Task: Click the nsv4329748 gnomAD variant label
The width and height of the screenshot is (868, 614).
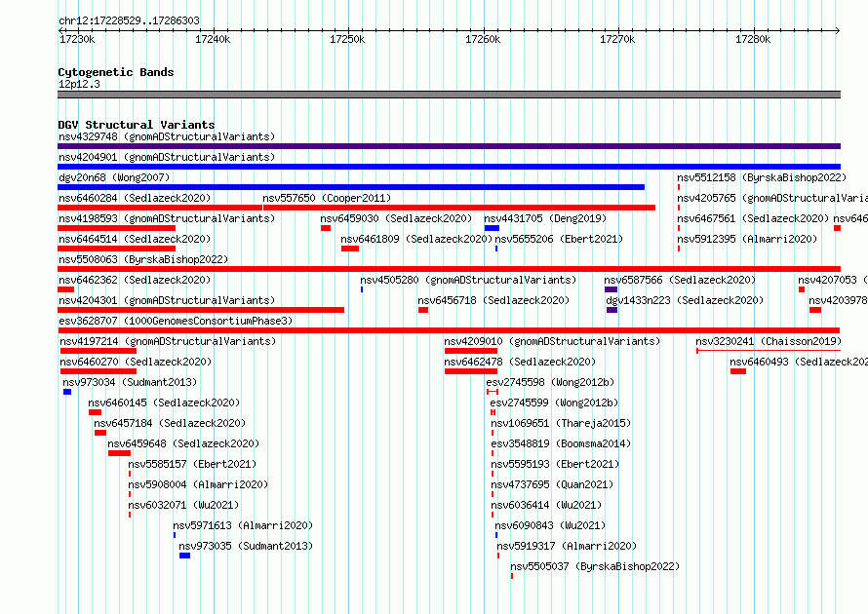Action: [167, 136]
